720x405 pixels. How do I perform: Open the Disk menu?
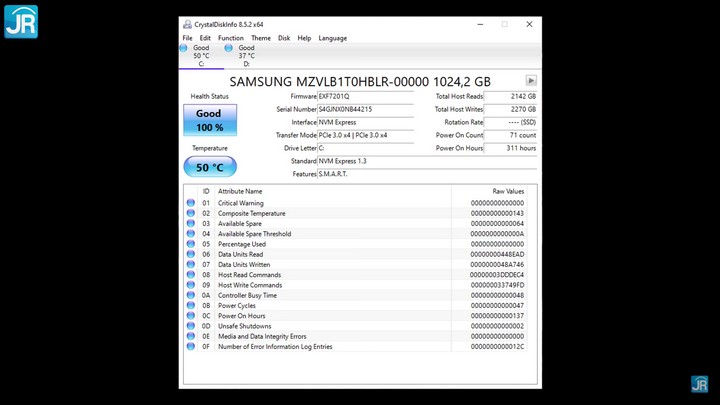coord(284,38)
